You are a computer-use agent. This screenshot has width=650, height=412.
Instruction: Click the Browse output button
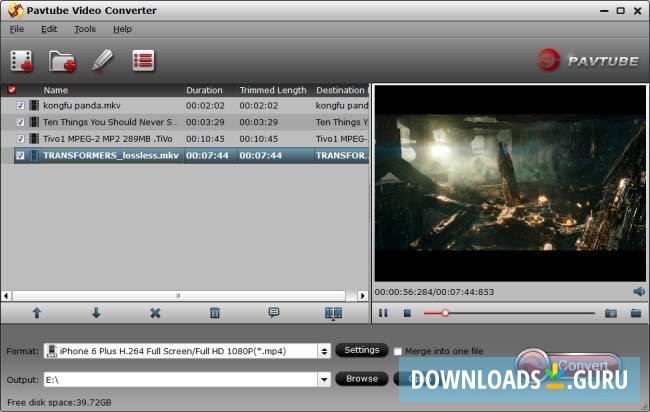tap(361, 379)
